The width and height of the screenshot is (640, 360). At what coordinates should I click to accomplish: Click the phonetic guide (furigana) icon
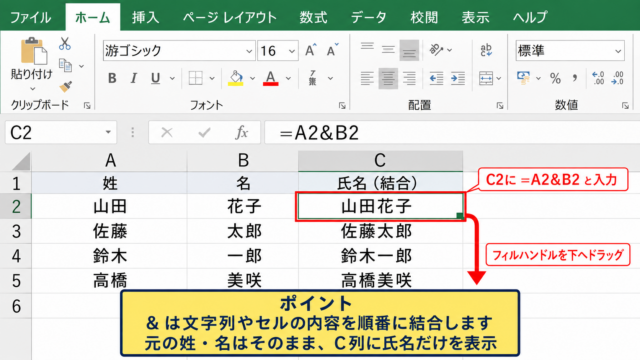(x=313, y=78)
